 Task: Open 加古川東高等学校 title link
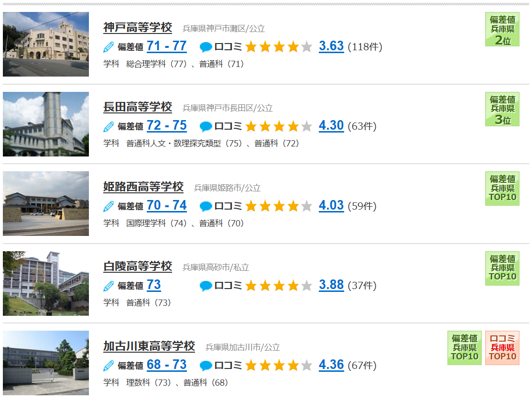pyautogui.click(x=149, y=346)
